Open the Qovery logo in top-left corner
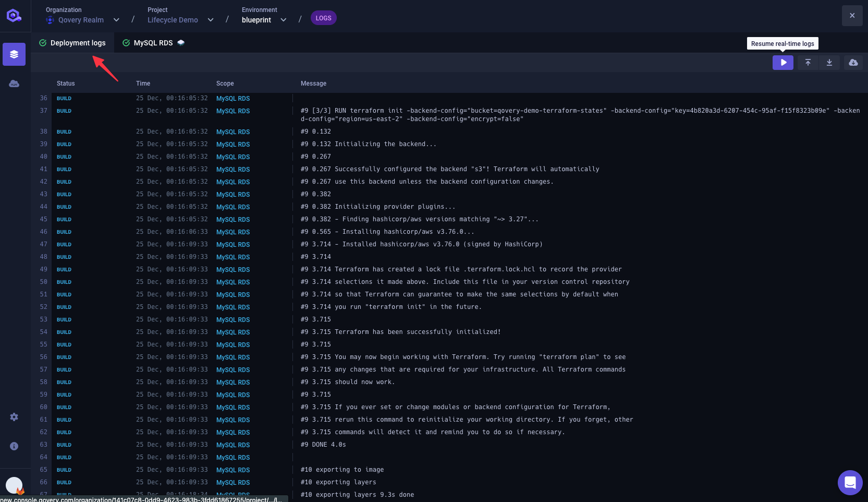 coord(14,15)
